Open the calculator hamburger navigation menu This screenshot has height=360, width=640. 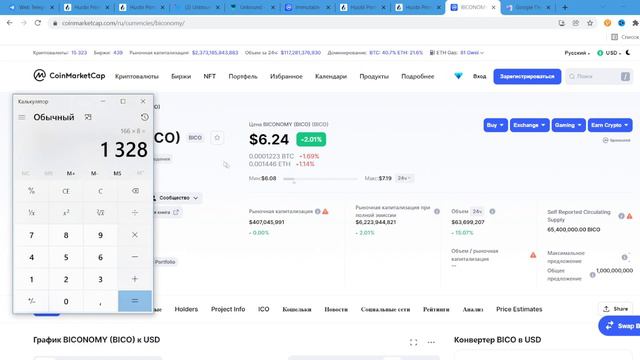22,118
